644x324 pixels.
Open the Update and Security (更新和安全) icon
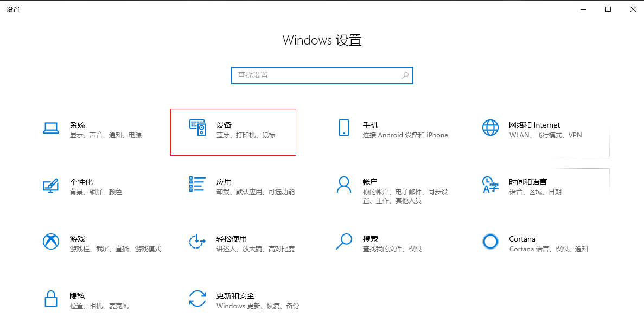197,298
